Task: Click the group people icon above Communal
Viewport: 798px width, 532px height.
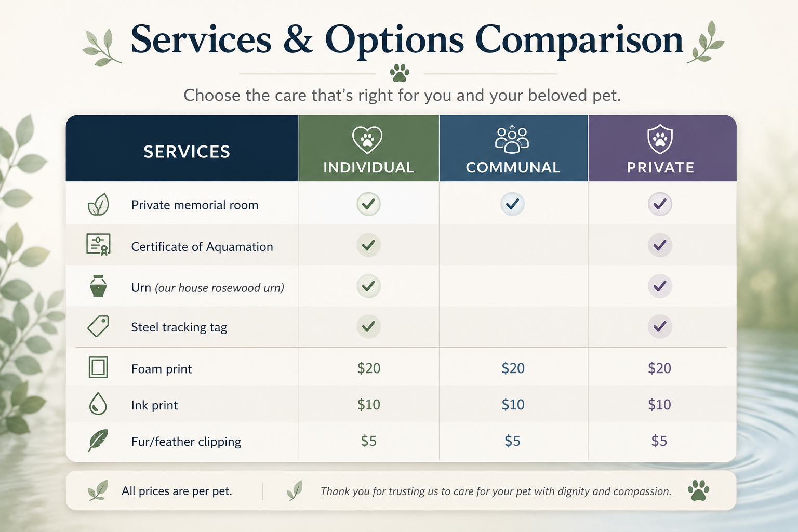Action: [512, 139]
